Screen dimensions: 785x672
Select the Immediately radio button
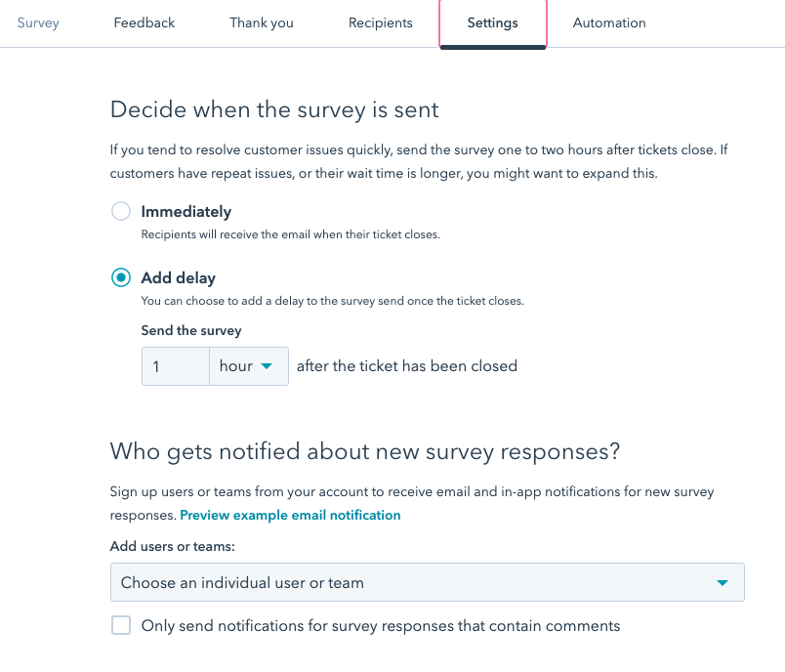[x=121, y=212]
